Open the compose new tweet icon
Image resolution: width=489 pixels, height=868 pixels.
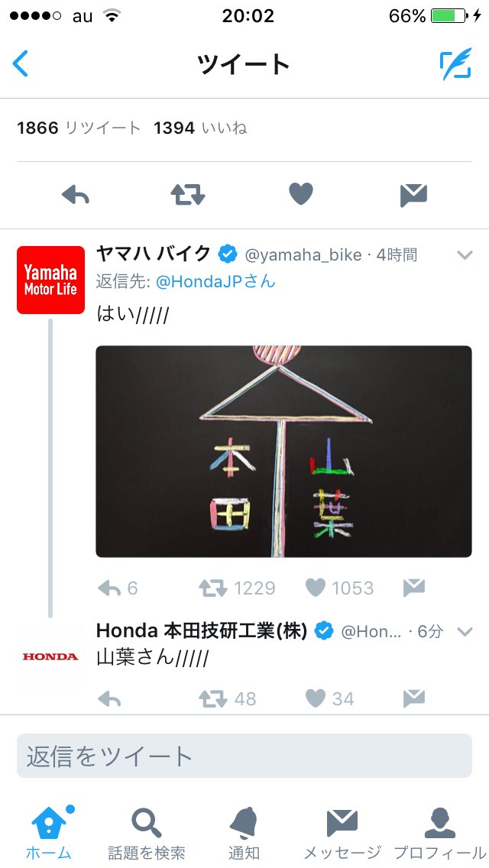(x=456, y=64)
